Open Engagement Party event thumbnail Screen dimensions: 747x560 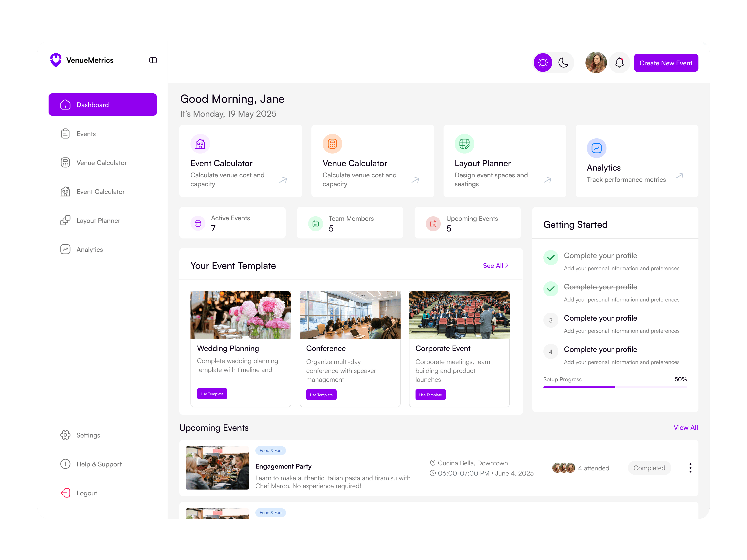click(x=217, y=468)
